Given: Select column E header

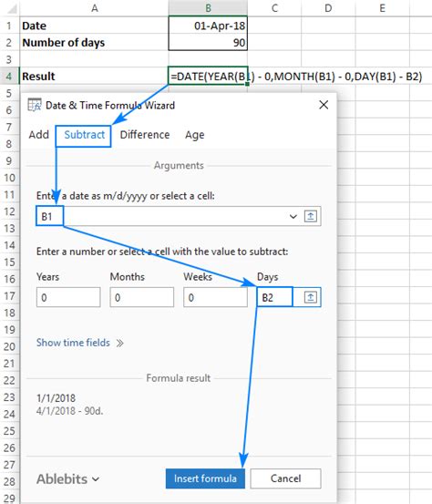Looking at the screenshot, I should point(382,8).
